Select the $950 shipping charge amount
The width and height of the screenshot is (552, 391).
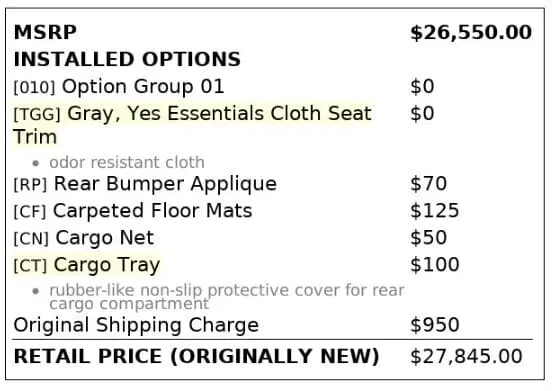[434, 325]
